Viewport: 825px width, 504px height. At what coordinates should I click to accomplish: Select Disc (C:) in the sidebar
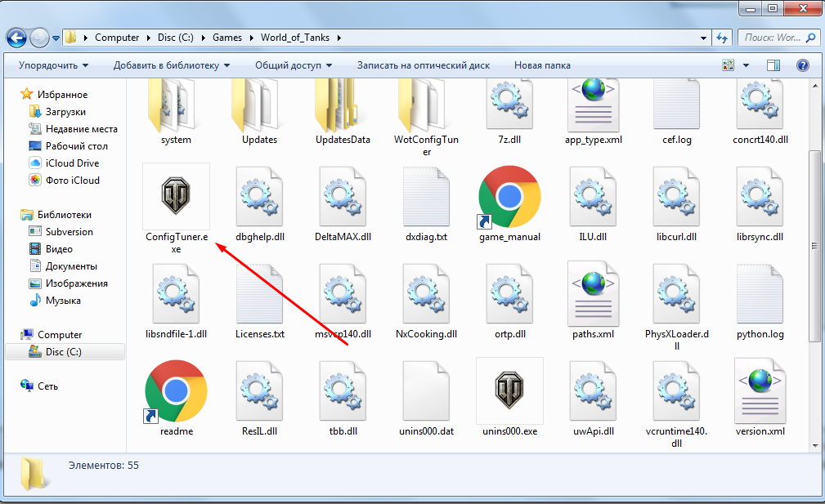coord(65,351)
